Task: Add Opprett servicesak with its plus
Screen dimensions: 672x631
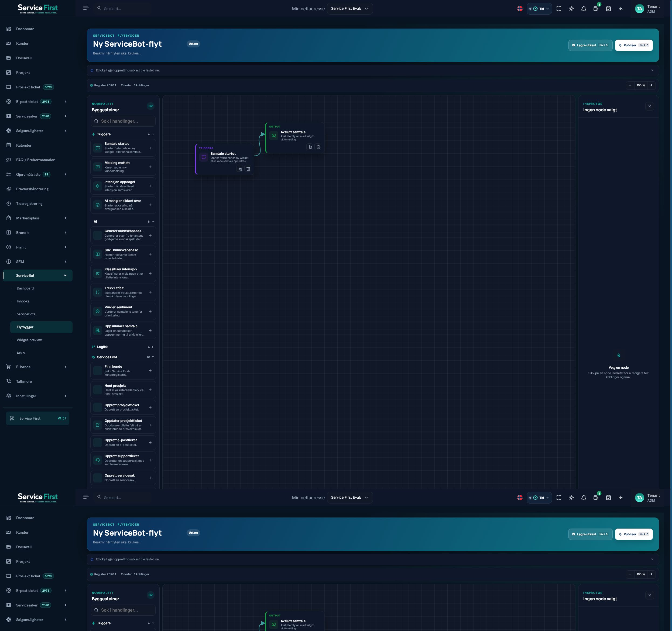Action: (x=150, y=478)
